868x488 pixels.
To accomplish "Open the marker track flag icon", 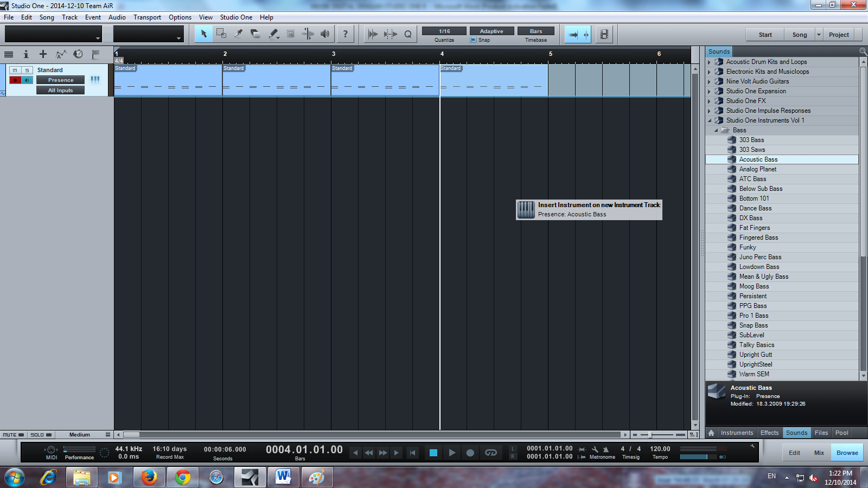I will (x=95, y=54).
